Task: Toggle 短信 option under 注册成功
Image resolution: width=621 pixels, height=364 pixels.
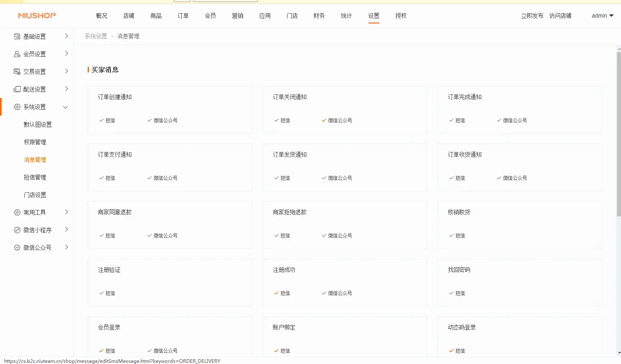Action: pos(282,293)
